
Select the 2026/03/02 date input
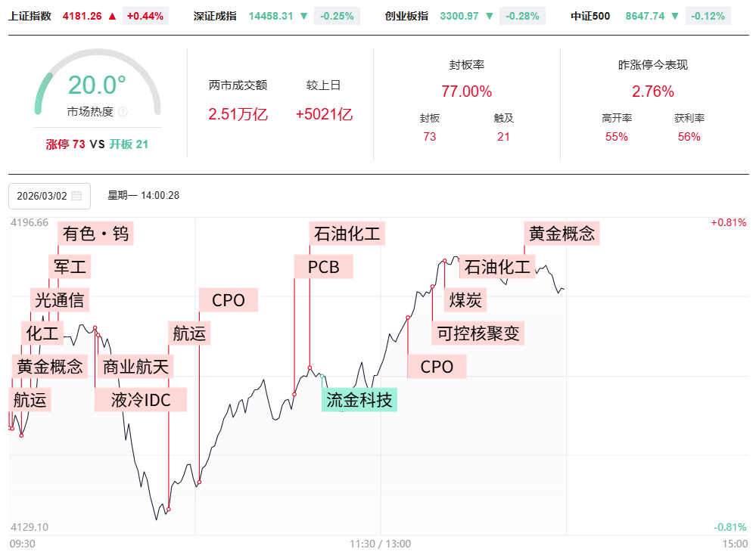pyautogui.click(x=42, y=196)
